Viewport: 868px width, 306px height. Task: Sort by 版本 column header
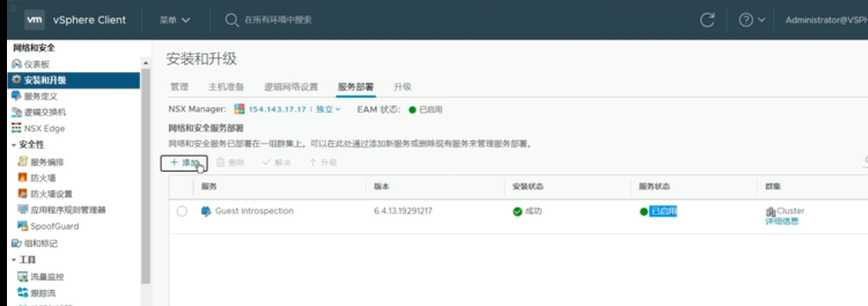[381, 187]
